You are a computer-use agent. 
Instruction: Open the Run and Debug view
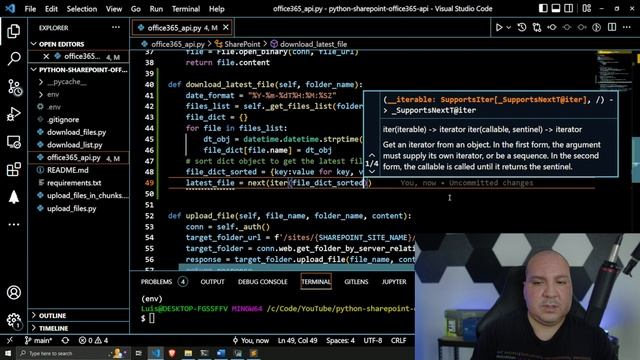(x=13, y=114)
